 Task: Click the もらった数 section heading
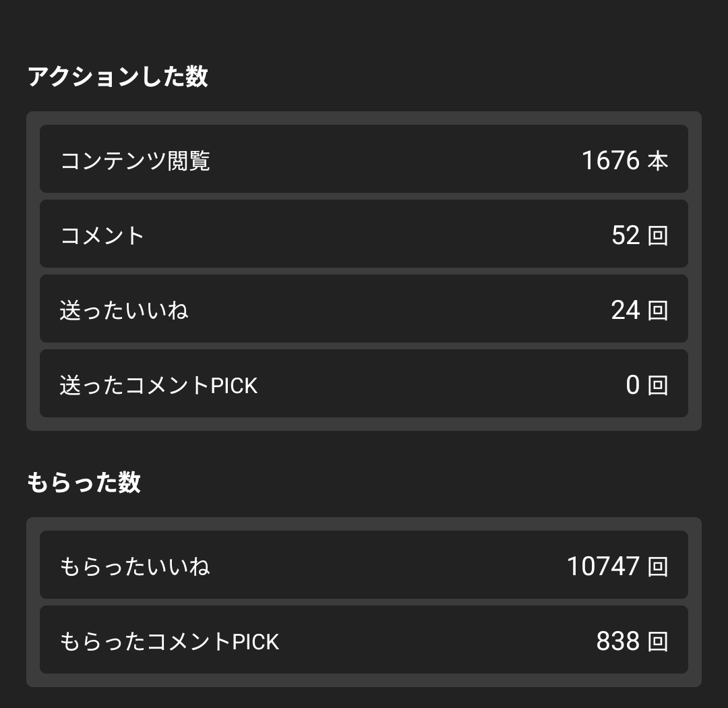[x=84, y=483]
